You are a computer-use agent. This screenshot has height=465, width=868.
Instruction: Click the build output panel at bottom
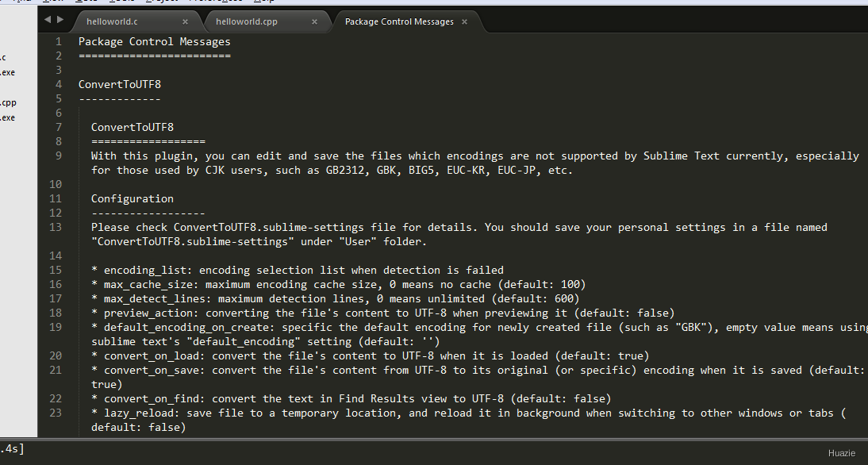(x=397, y=452)
